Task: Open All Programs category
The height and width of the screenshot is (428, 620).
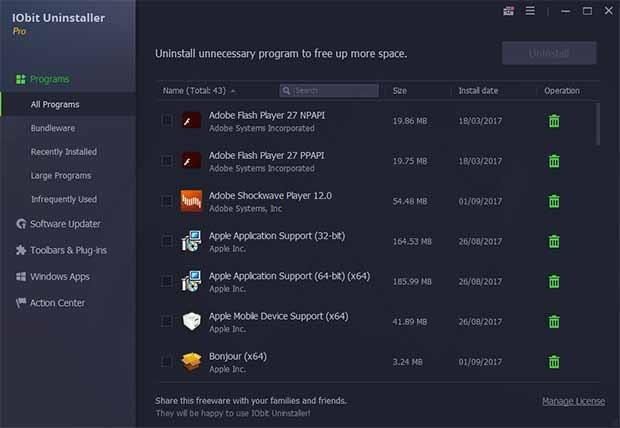Action: coord(55,104)
